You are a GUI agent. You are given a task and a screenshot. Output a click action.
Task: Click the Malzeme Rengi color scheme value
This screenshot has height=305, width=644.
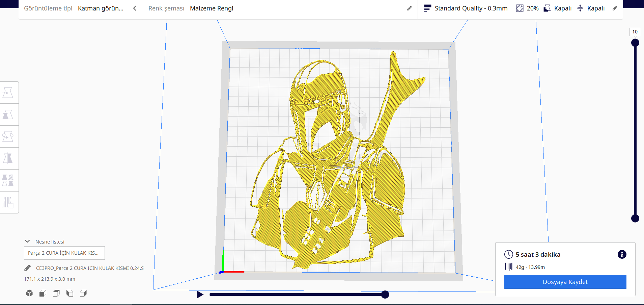click(x=212, y=8)
